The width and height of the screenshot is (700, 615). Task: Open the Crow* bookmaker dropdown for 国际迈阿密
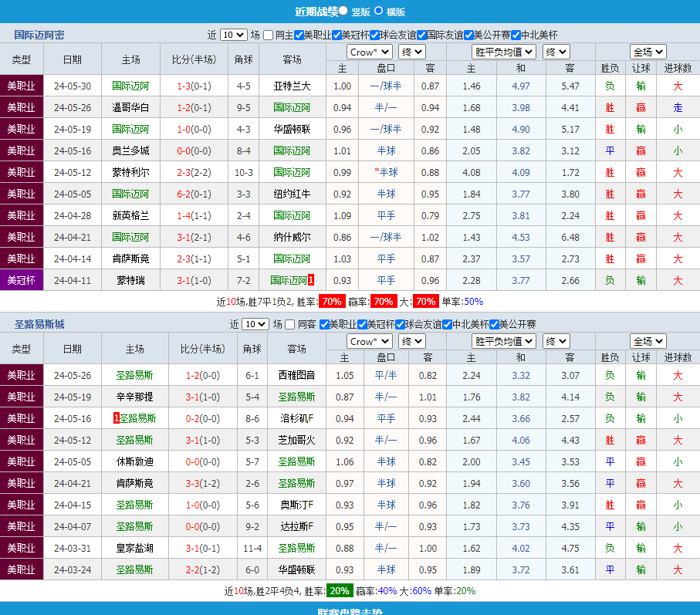[x=370, y=52]
